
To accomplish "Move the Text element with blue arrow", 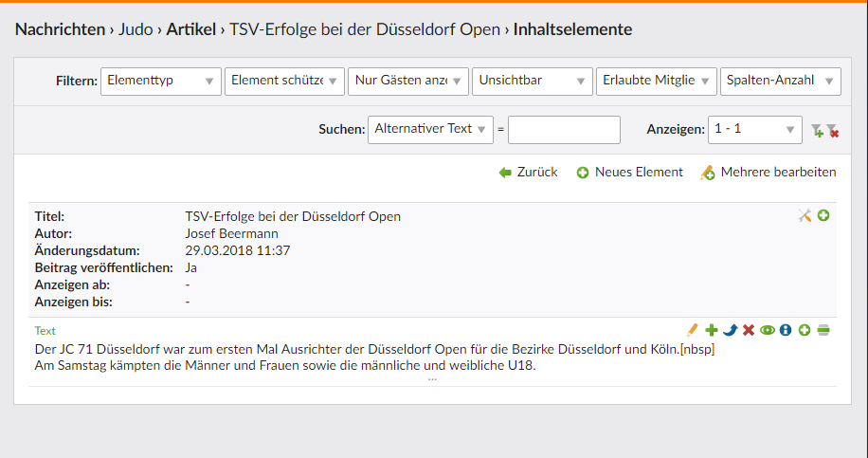I will coord(730,330).
